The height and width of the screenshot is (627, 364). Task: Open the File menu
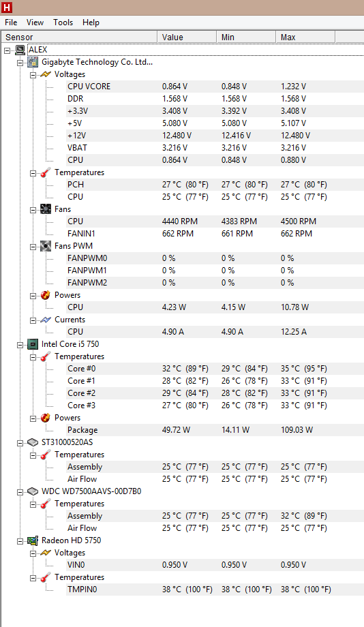point(11,22)
